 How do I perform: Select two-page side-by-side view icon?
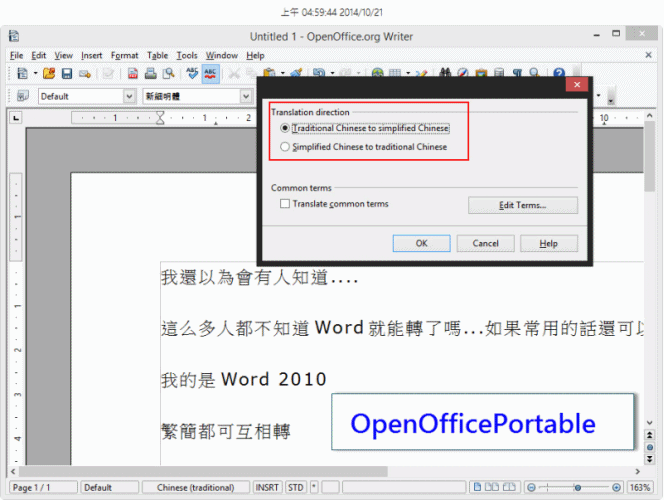pyautogui.click(x=491, y=487)
